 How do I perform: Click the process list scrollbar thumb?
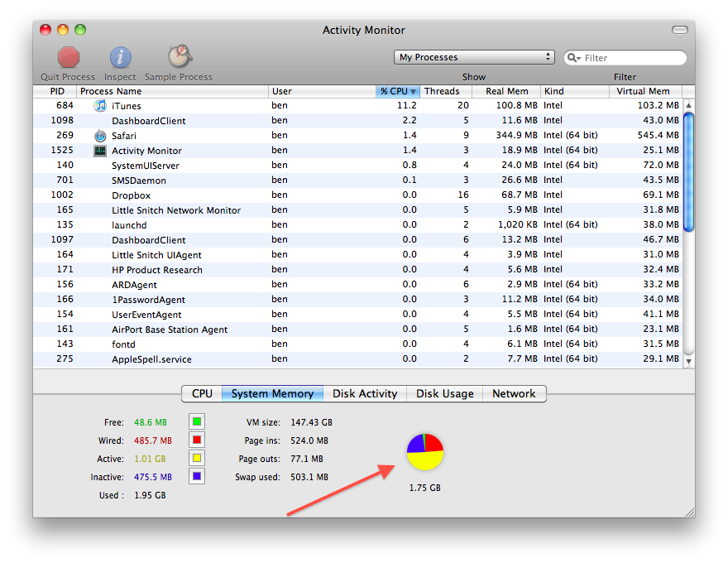(689, 172)
